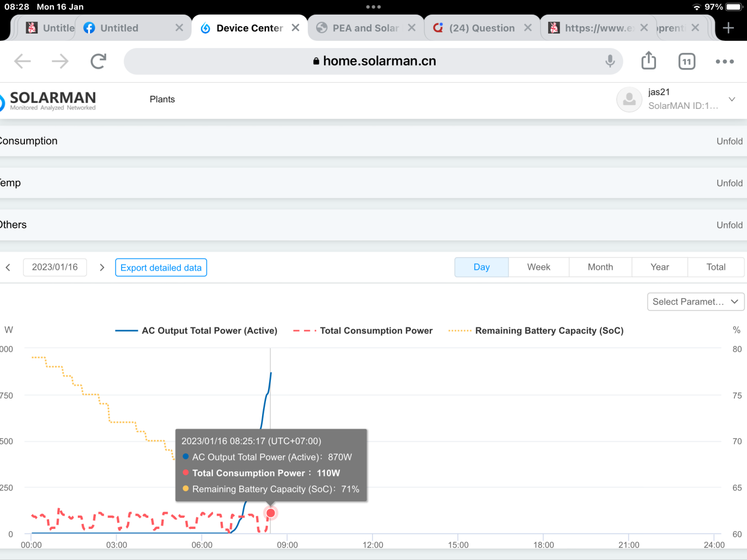The height and width of the screenshot is (560, 747).
Task: Click Export detailed data button
Action: [161, 267]
